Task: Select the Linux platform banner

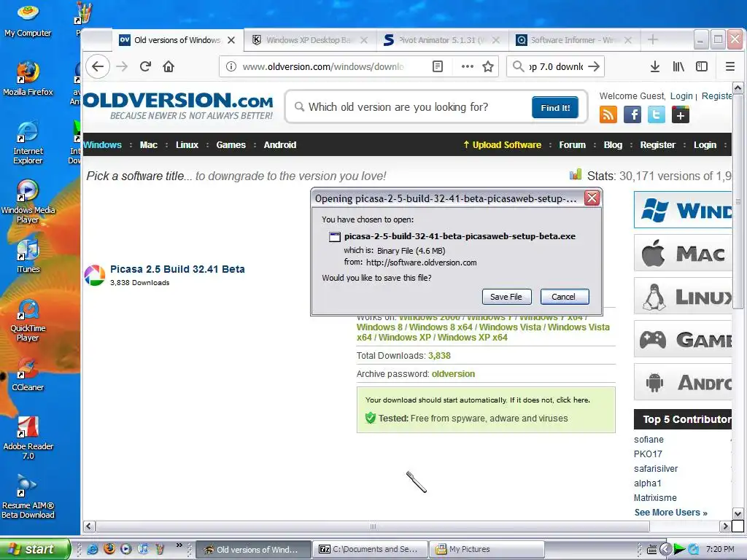Action: pyautogui.click(x=683, y=296)
